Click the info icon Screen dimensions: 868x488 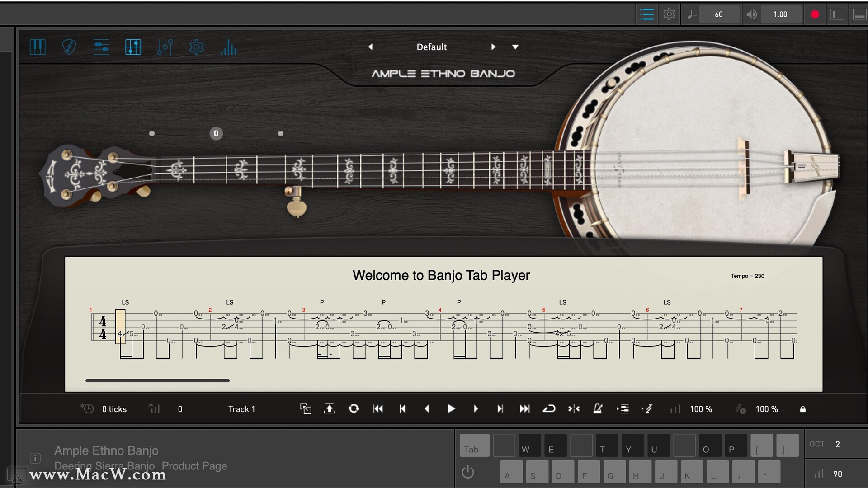coord(35,458)
